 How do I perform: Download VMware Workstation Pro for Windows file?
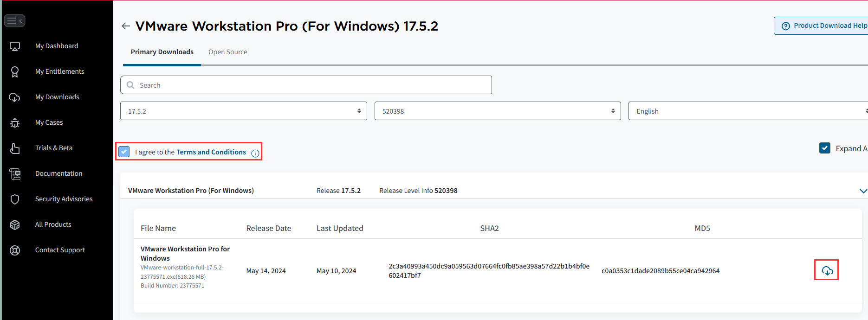point(827,271)
